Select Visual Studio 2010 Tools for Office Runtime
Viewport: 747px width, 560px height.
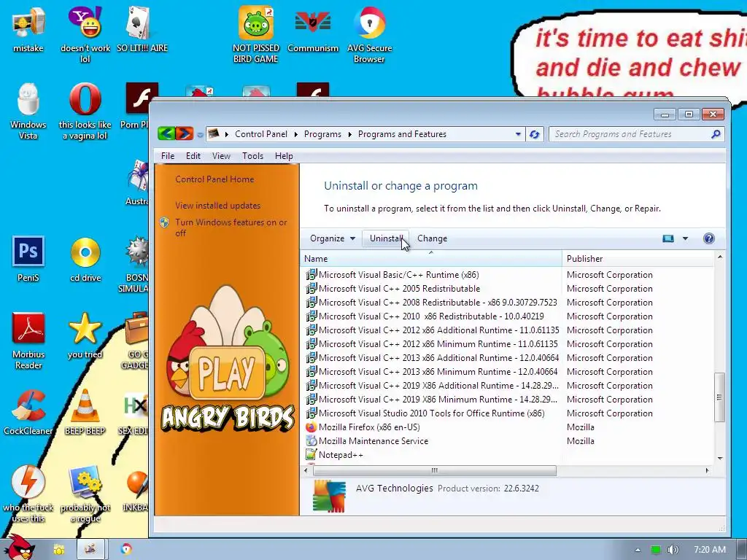[508, 413]
